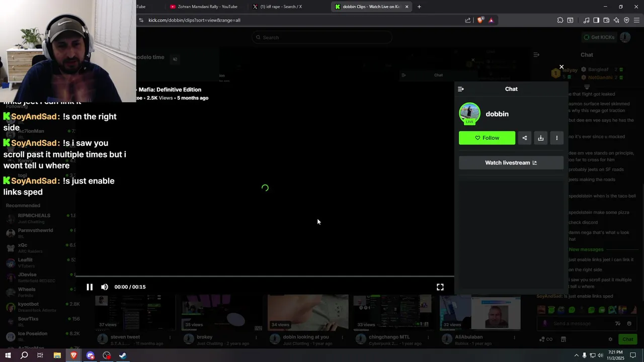
Task: Click the dobbin channel name
Action: pyautogui.click(x=497, y=114)
